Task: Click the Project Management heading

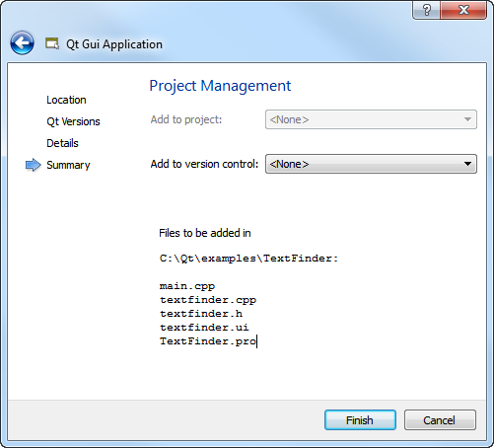Action: [x=220, y=86]
